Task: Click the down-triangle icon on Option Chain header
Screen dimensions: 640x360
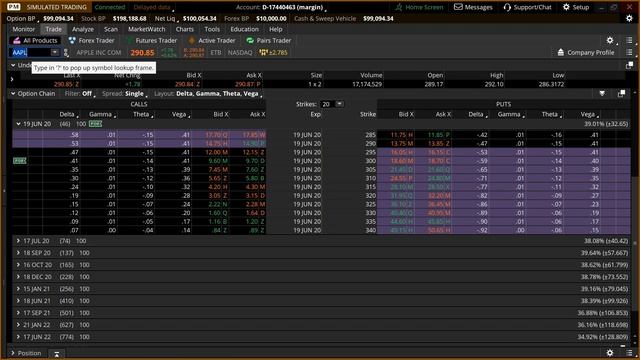Action: pos(602,94)
